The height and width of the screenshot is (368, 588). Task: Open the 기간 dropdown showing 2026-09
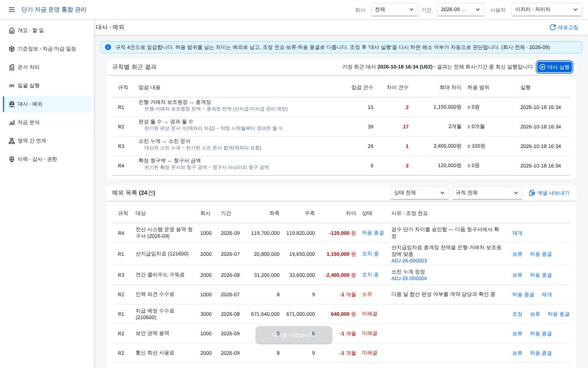click(x=461, y=10)
